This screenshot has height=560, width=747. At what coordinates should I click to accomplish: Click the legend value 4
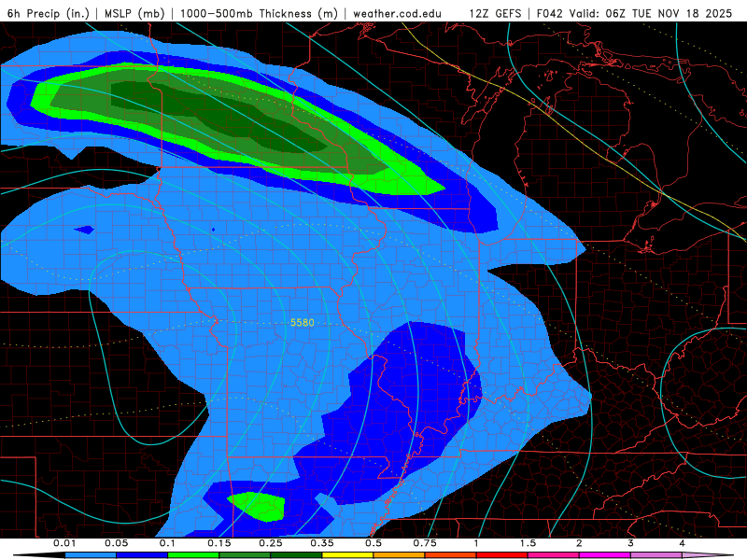pyautogui.click(x=683, y=543)
